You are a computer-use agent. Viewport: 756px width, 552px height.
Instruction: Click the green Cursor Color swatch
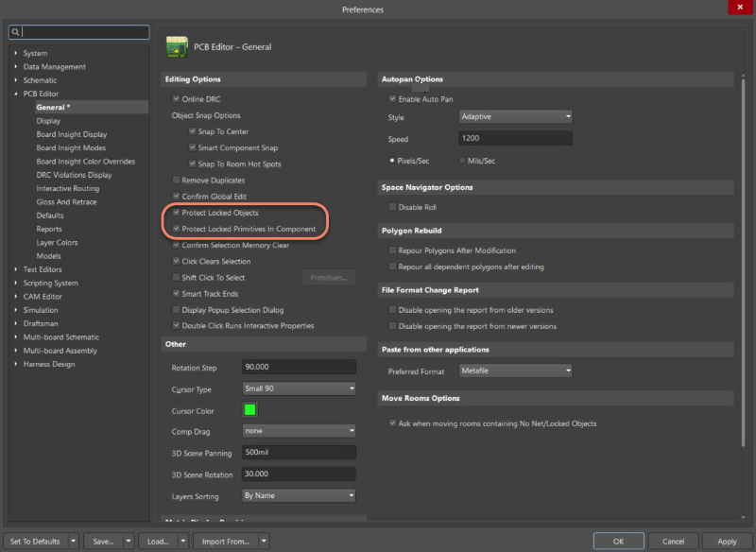click(x=249, y=410)
